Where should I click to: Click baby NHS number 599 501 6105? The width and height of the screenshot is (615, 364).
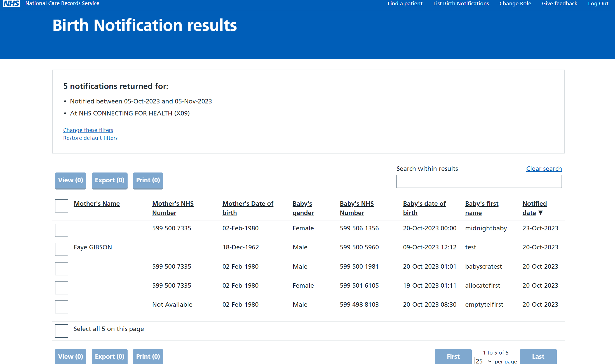pos(359,285)
